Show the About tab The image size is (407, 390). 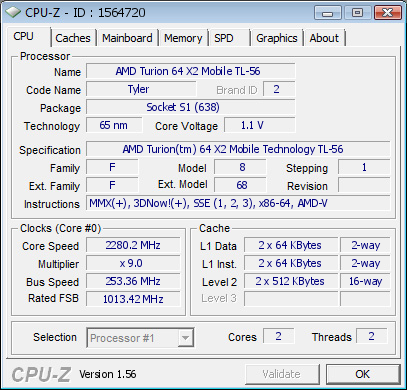[x=324, y=38]
